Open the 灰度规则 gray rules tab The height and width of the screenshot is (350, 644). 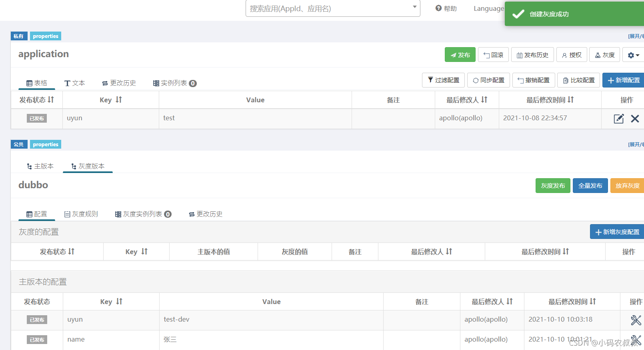(81, 214)
